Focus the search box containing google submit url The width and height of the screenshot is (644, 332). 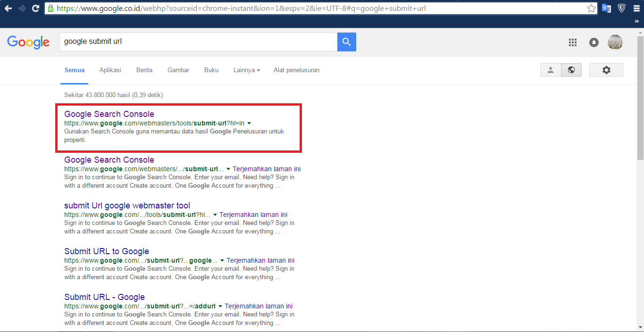pyautogui.click(x=198, y=42)
